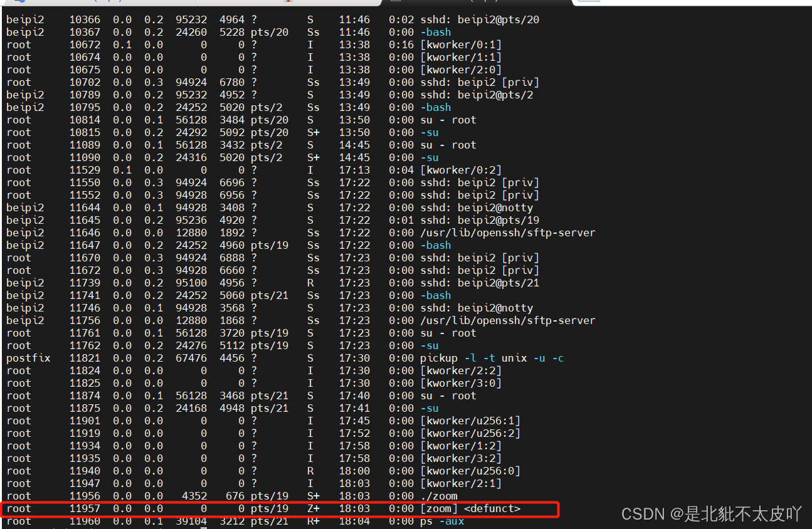
Task: Select the '[kworker/2:0]' entry
Action: [x=461, y=70]
